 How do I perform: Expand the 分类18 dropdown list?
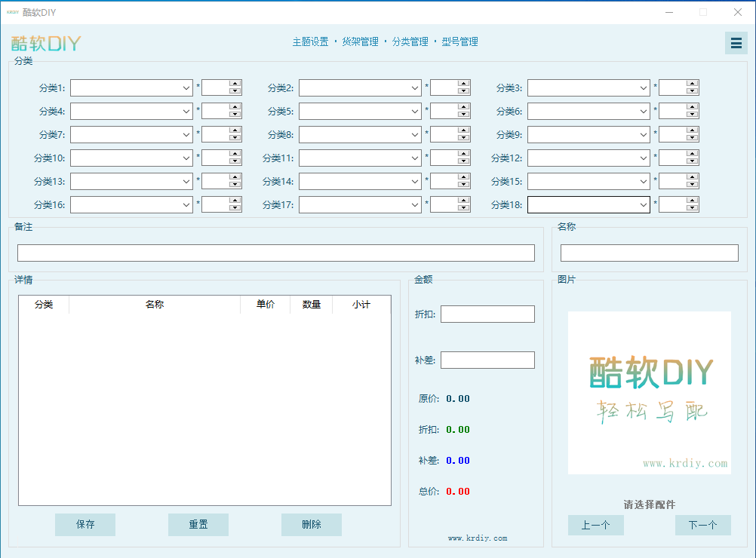644,204
